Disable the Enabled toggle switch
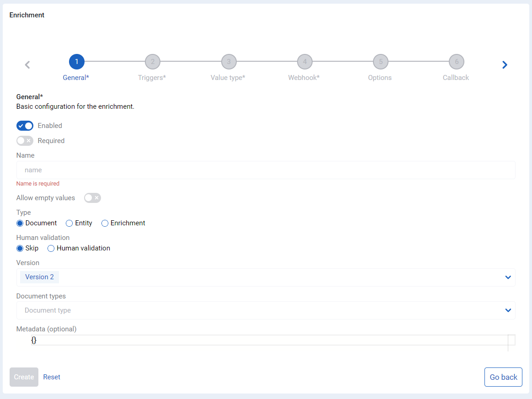Screen dimensions: 532x399 25,126
